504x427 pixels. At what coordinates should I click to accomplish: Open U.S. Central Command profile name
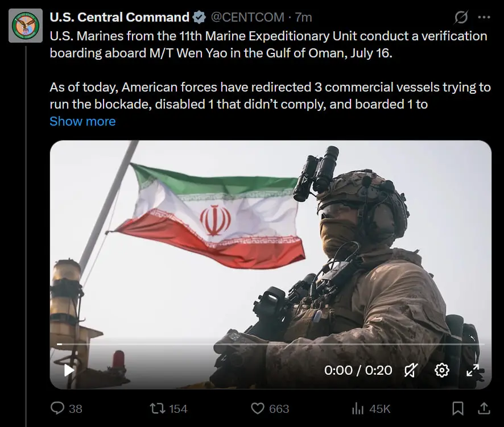point(119,18)
